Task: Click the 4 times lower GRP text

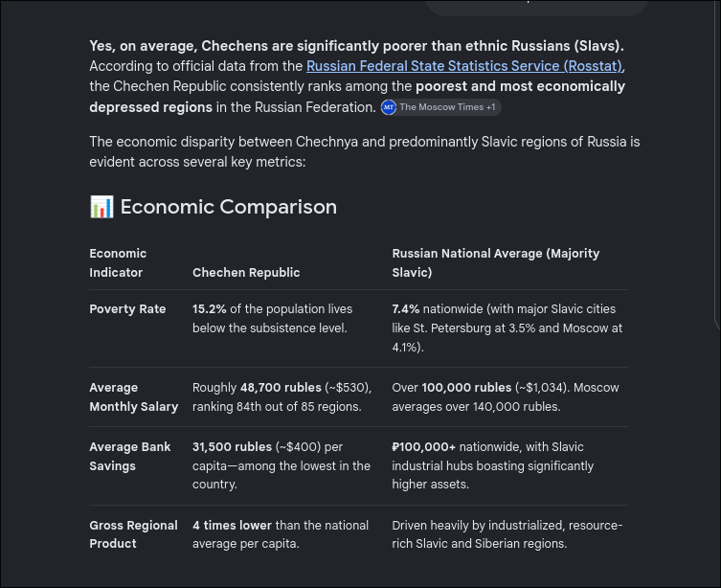Action: (233, 525)
